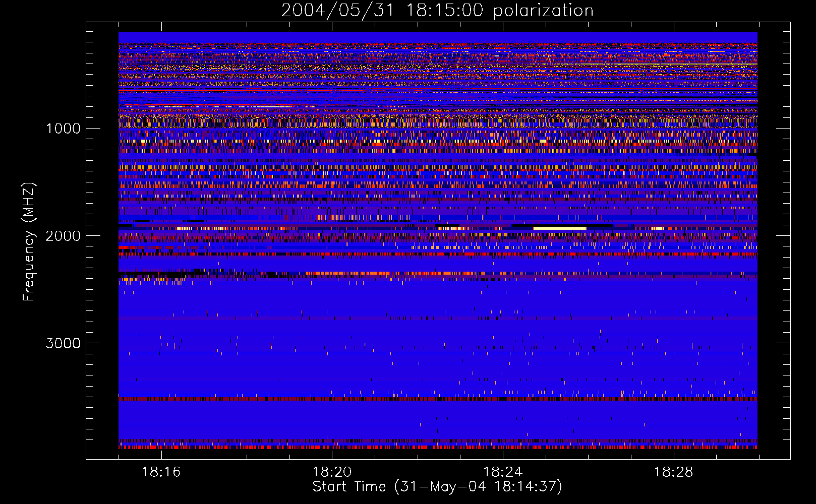This screenshot has height=504, width=816.
Task: Click the 18:20 time tick label
Action: click(x=332, y=472)
